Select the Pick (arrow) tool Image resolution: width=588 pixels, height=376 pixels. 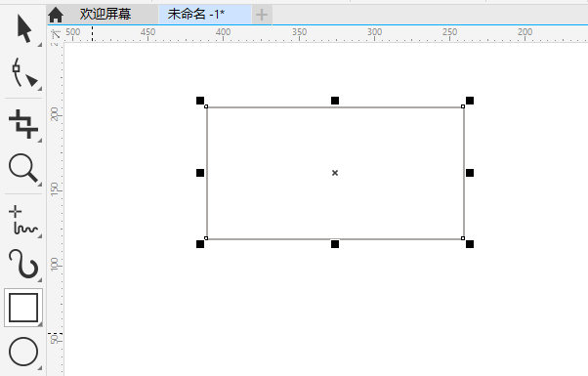[x=23, y=28]
